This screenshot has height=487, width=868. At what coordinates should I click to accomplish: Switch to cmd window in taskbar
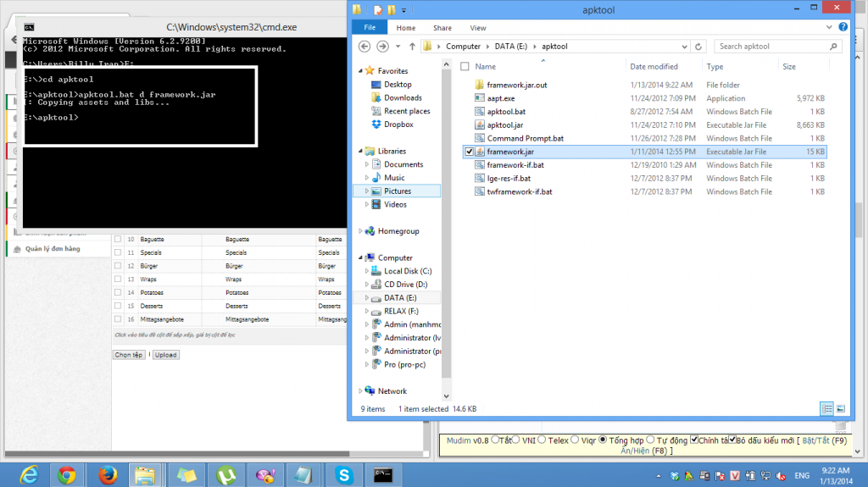pos(383,475)
